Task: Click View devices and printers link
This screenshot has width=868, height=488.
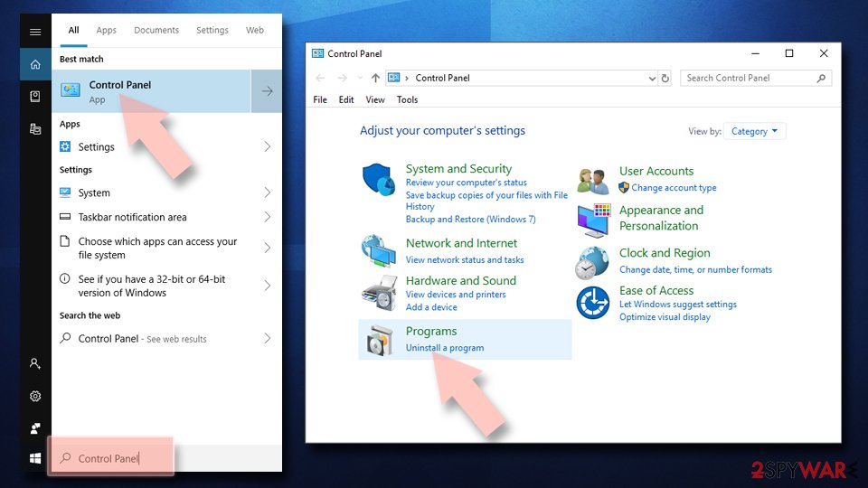Action: coord(456,295)
